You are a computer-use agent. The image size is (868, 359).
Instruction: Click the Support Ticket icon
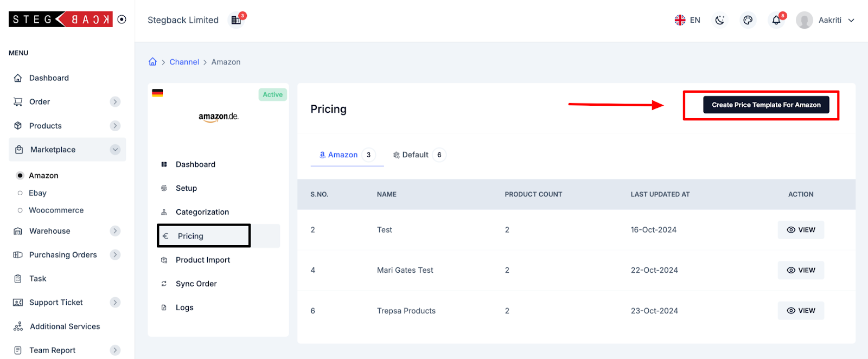(18, 303)
